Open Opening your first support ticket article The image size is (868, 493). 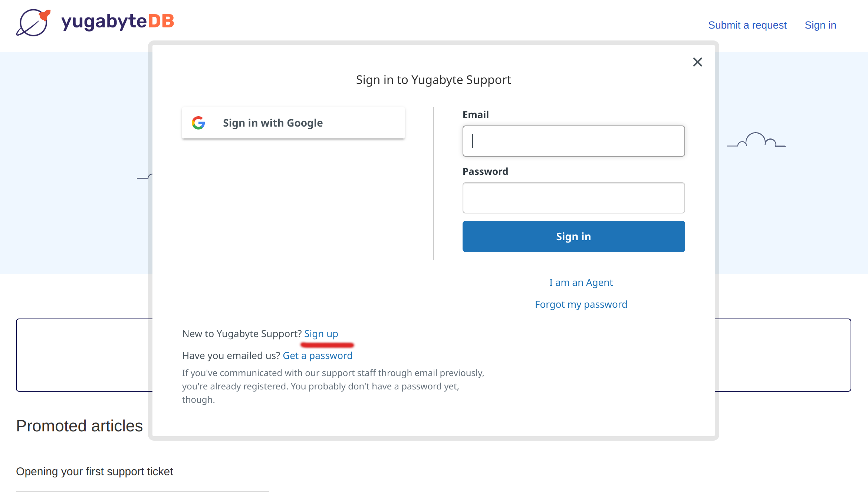(95, 471)
